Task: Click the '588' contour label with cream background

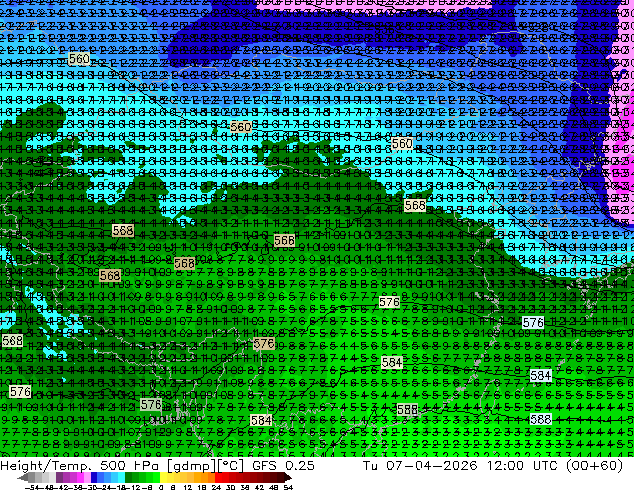Action: click(x=407, y=410)
